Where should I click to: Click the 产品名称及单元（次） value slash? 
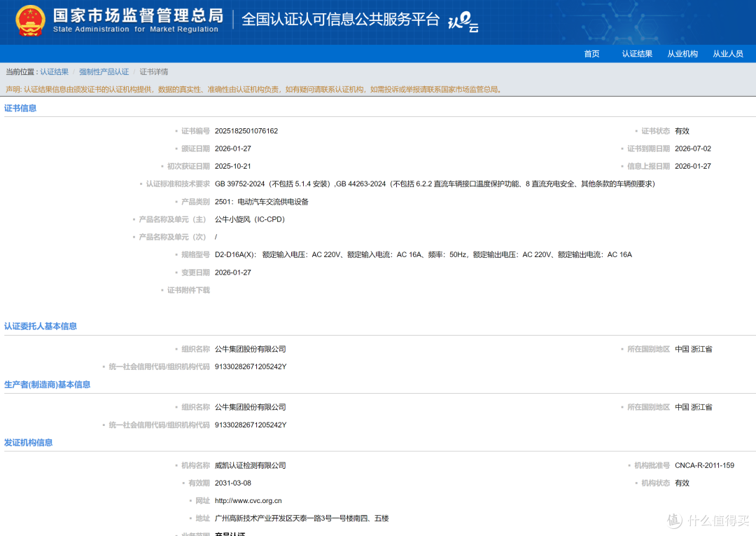point(216,237)
